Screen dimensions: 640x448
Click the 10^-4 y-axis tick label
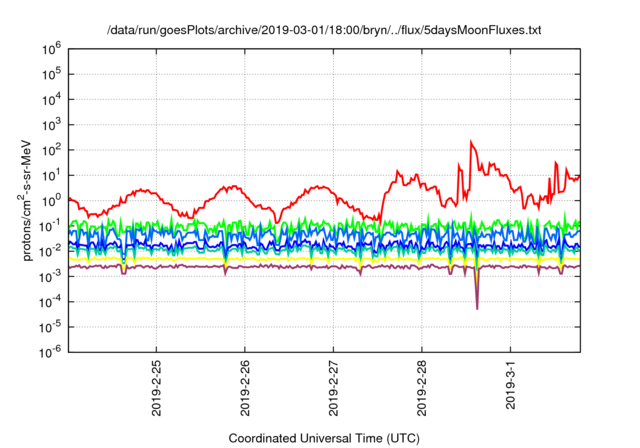[51, 302]
